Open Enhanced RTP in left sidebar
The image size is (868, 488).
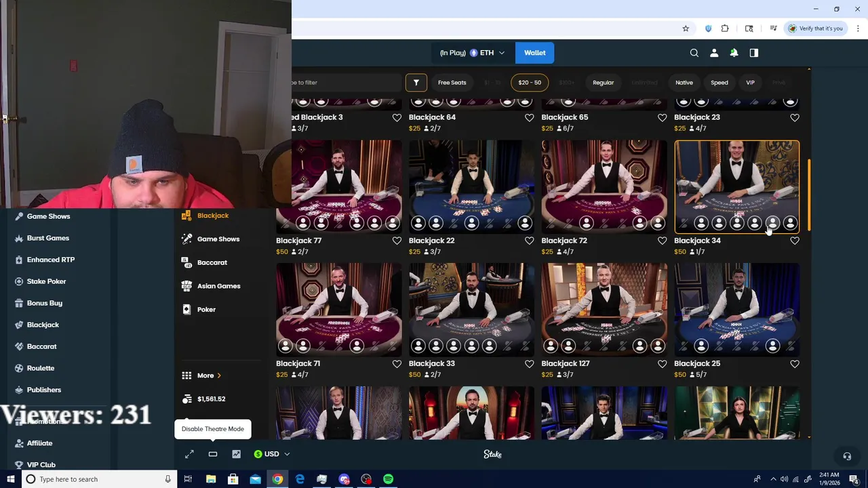coord(50,260)
